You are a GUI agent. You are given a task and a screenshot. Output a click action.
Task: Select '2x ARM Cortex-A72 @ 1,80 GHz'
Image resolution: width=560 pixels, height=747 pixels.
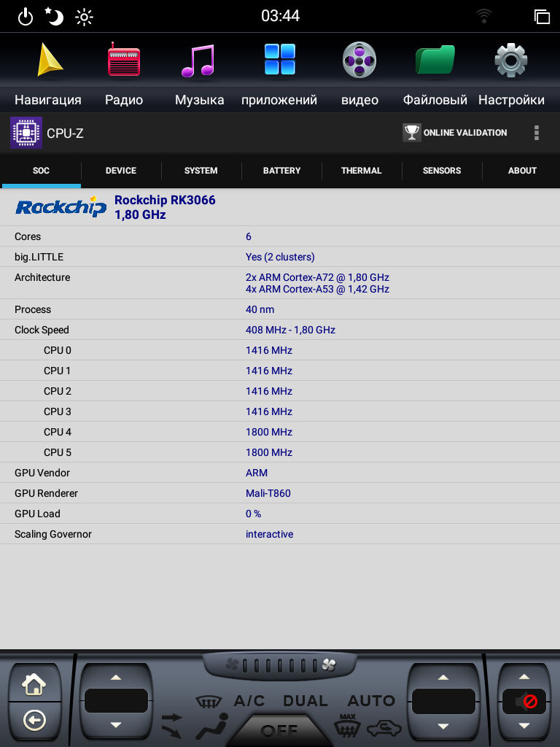pos(317,277)
